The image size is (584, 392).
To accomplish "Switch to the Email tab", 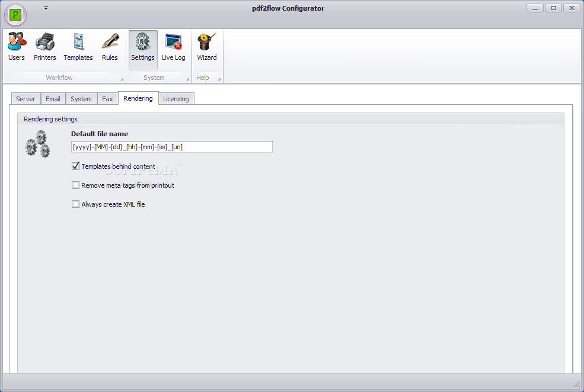I will click(x=53, y=99).
